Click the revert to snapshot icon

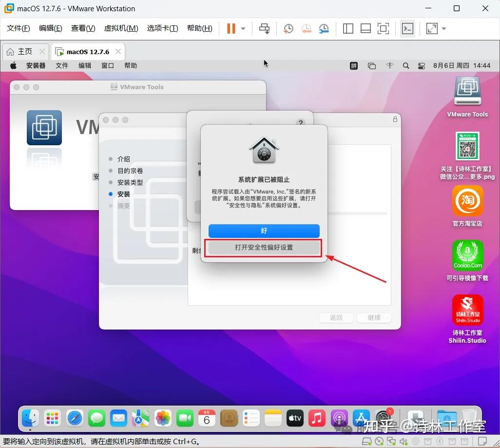click(306, 28)
